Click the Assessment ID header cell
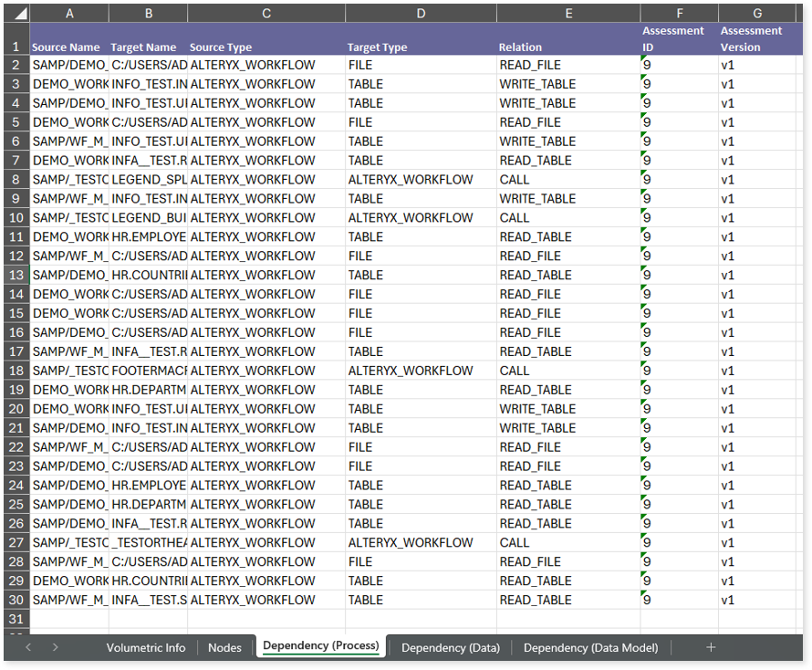 click(x=680, y=39)
